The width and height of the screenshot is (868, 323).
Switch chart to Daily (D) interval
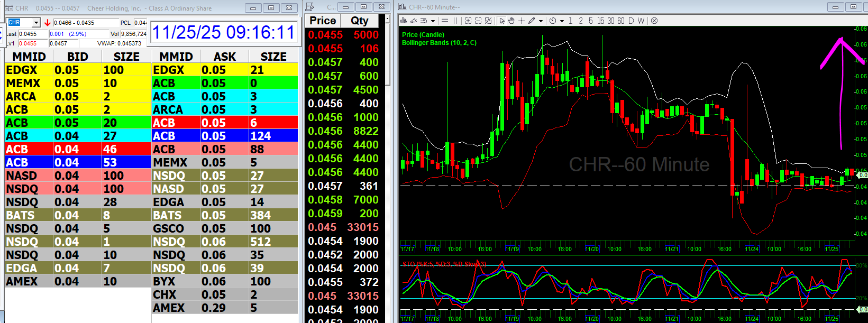click(631, 21)
